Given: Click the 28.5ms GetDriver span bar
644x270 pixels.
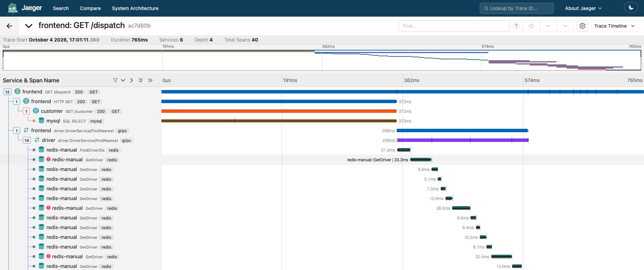Looking at the screenshot, I should tap(461, 208).
